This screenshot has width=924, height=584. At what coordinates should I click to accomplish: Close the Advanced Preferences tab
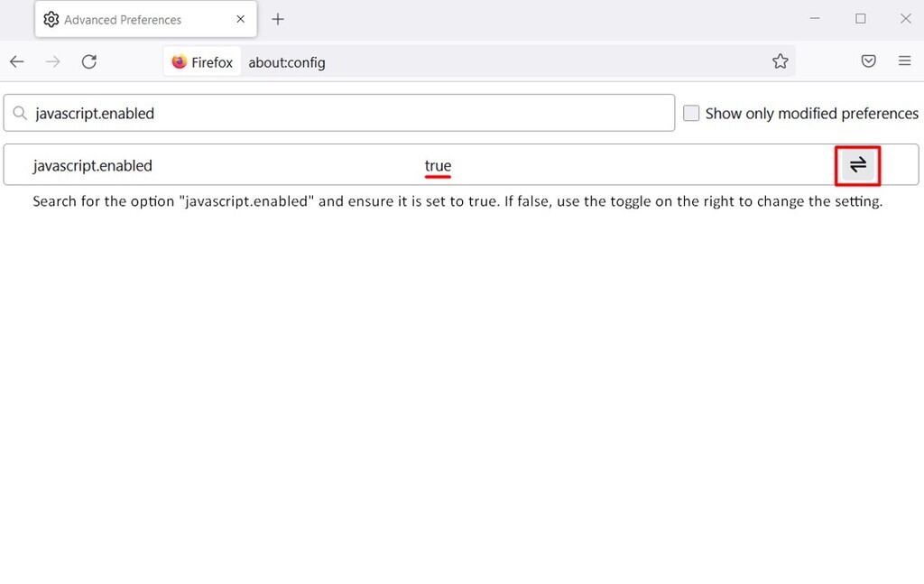point(240,20)
